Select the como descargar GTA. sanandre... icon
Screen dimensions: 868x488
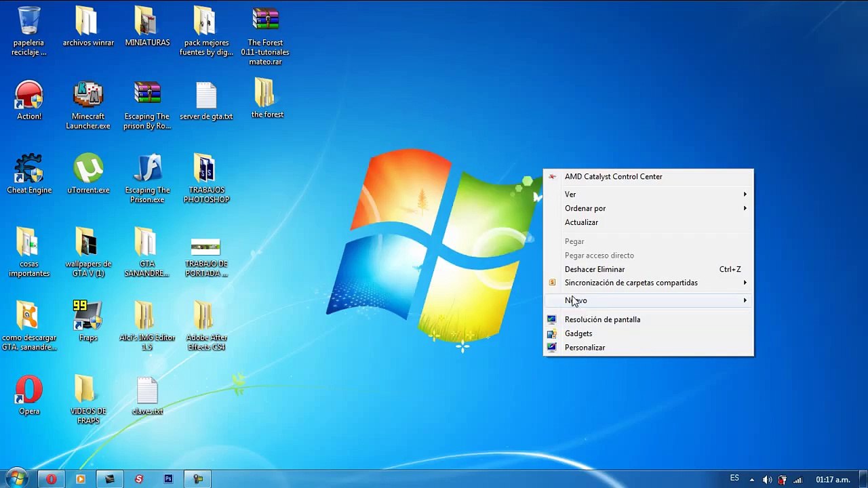click(x=29, y=327)
